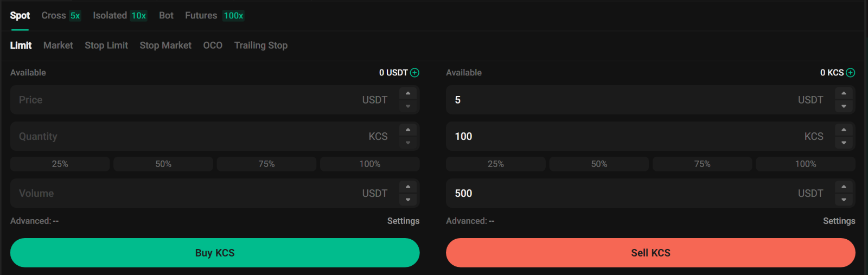The width and height of the screenshot is (868, 275).
Task: Select the Stop Market order type
Action: pyautogui.click(x=165, y=46)
